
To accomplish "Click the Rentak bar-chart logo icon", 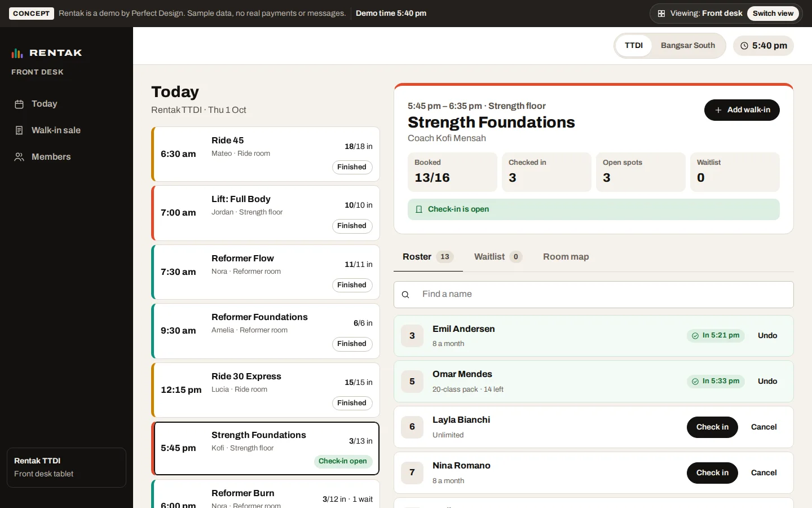I will 17,53.
